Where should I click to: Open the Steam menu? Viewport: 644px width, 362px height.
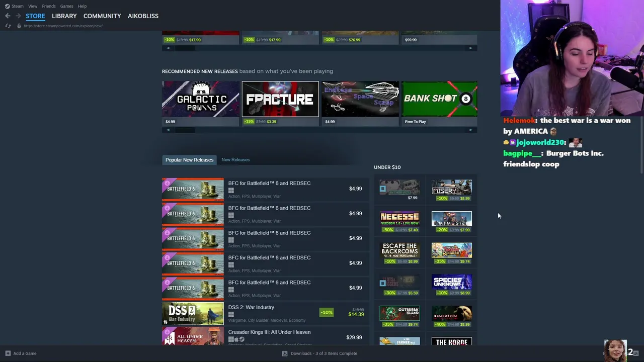click(18, 6)
